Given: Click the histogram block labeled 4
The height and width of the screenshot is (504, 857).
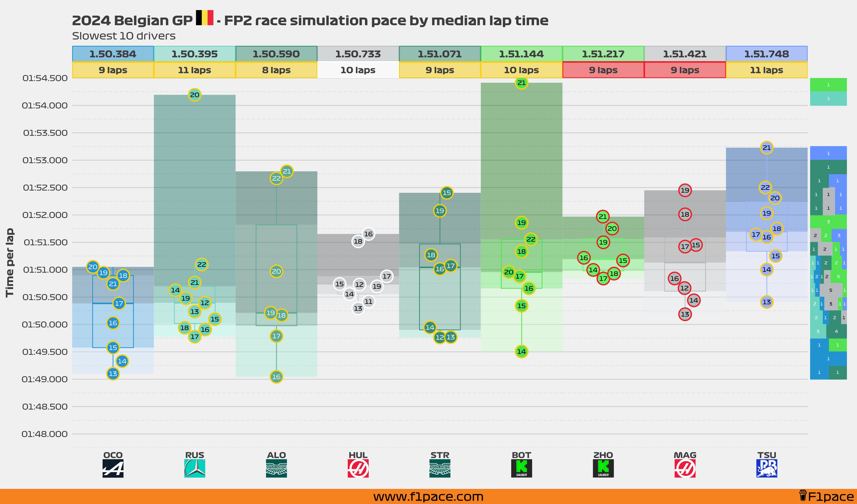Looking at the screenshot, I should (x=836, y=331).
